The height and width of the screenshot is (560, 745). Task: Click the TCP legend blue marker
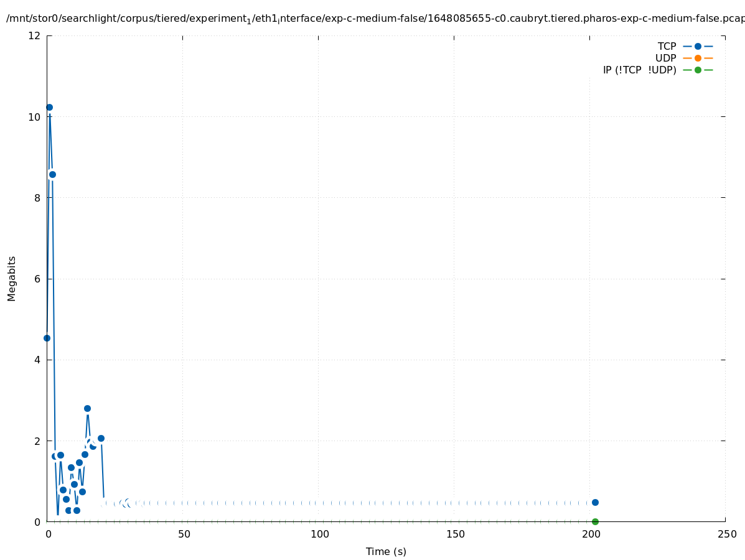(698, 46)
